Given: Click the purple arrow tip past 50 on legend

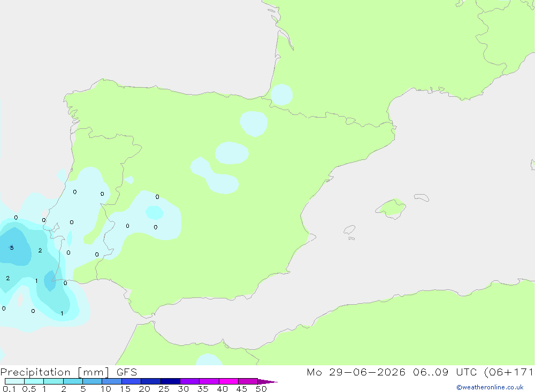Looking at the screenshot, I should click(x=267, y=382).
